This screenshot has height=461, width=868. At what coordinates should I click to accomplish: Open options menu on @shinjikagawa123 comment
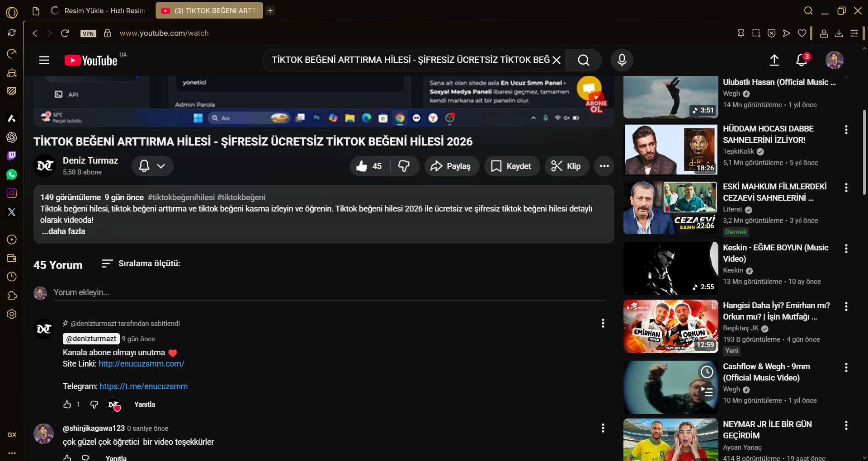pos(603,428)
